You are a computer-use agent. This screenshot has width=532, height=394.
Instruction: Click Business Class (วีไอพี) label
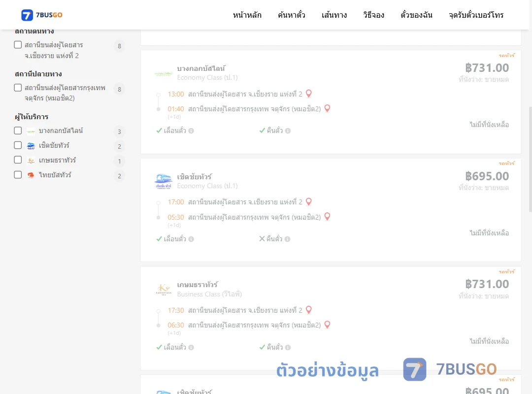(x=209, y=294)
